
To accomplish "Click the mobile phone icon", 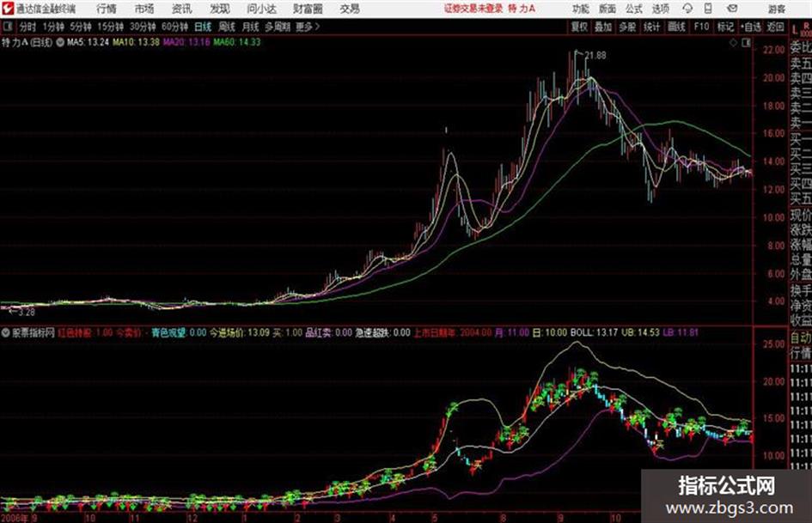I will [708, 9].
